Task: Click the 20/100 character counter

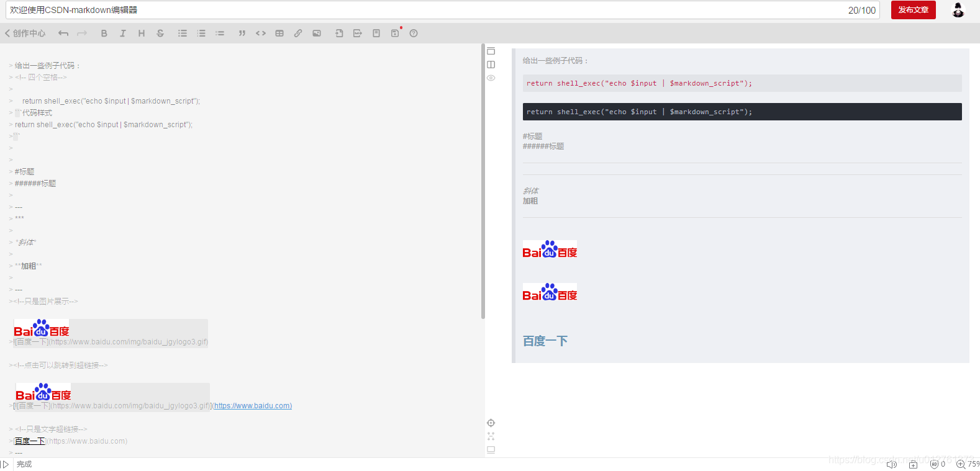Action: click(x=862, y=10)
